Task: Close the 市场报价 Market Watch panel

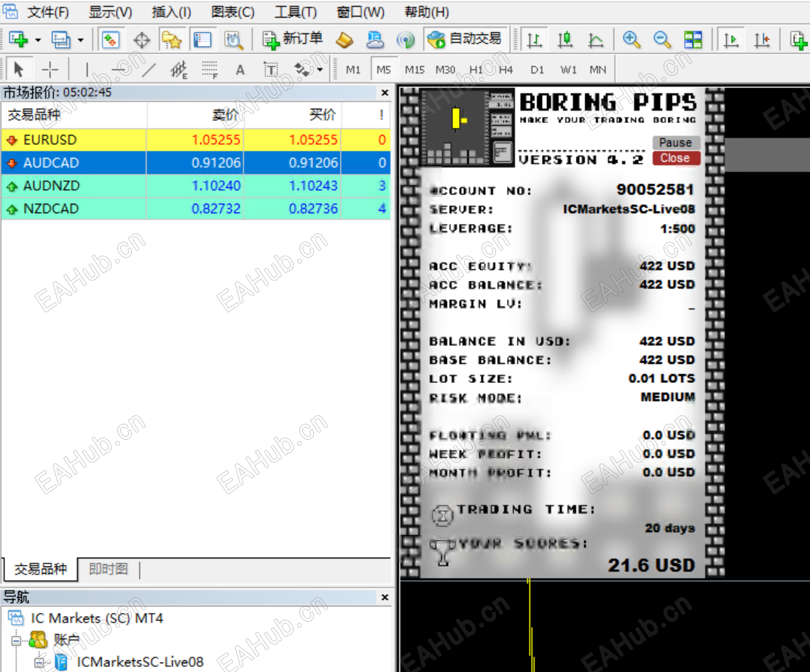Action: coord(385,92)
